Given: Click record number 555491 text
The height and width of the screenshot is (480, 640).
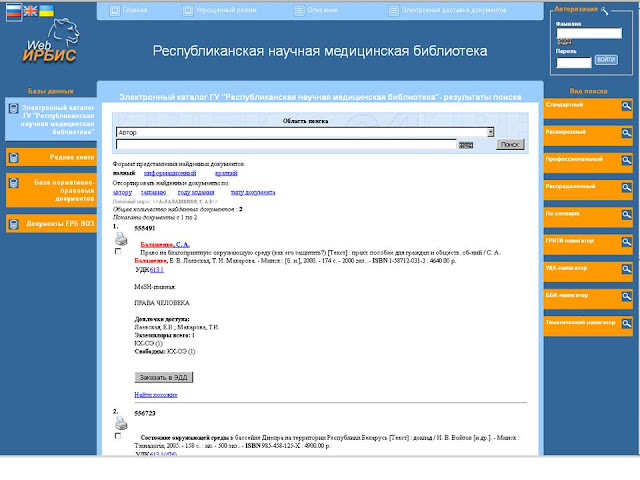Looking at the screenshot, I should (144, 229).
